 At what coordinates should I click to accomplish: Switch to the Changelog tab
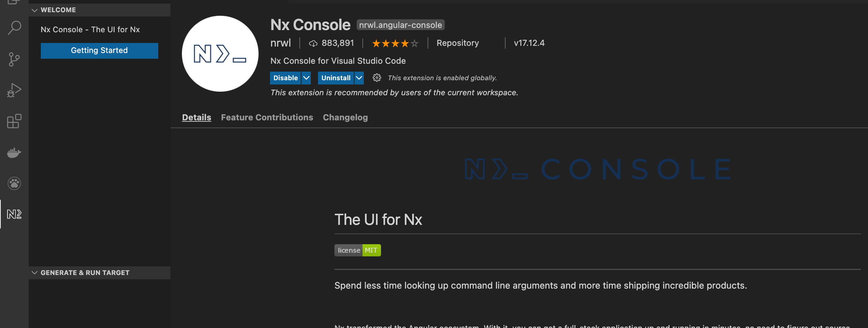345,117
